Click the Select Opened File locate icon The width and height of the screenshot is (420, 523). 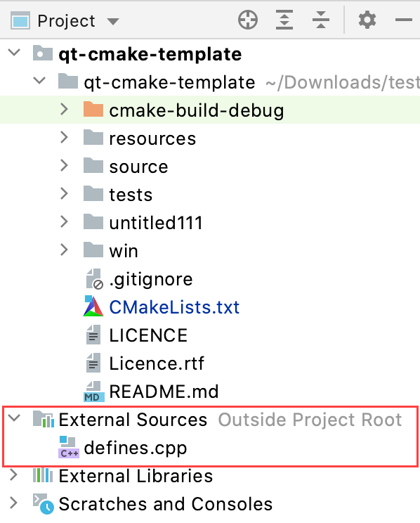[248, 20]
